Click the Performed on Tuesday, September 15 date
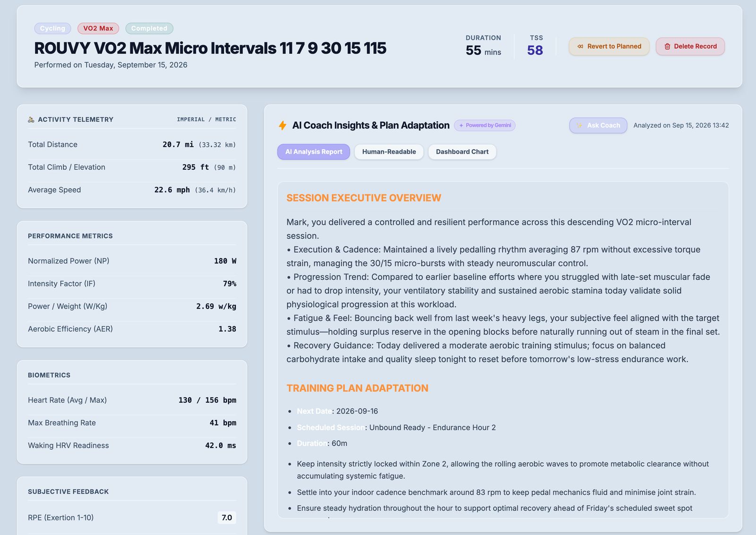The height and width of the screenshot is (535, 756). pyautogui.click(x=111, y=65)
